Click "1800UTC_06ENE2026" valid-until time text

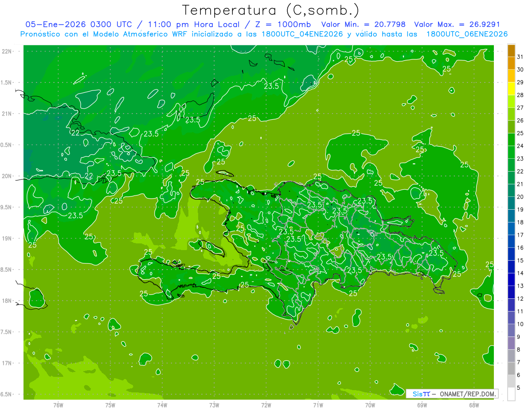click(467, 34)
